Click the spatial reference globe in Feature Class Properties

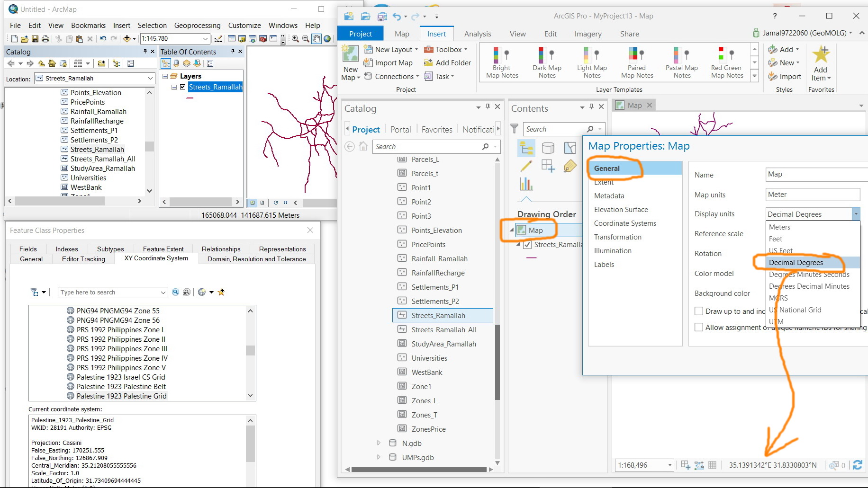tap(202, 292)
